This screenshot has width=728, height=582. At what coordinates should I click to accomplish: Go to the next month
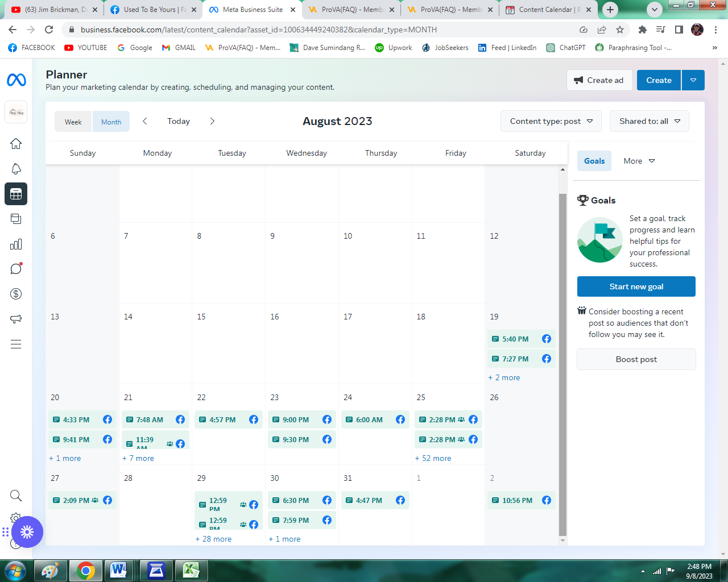click(212, 121)
